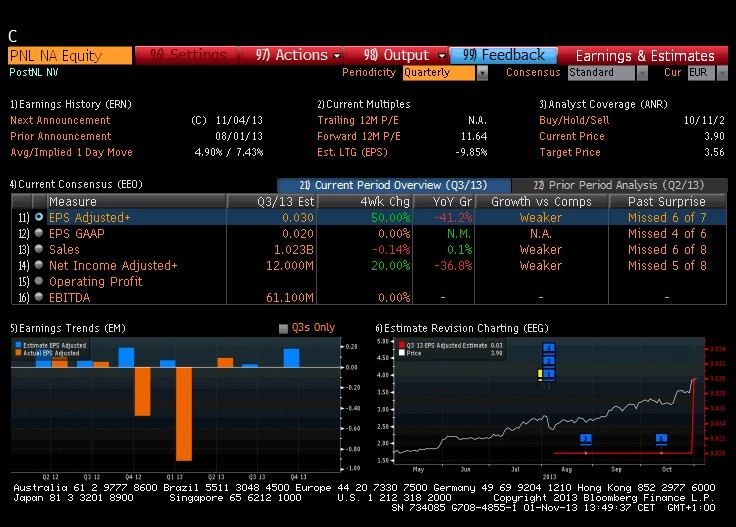Click the Q4 13 blue estimate EPS bar

pyautogui.click(x=291, y=358)
